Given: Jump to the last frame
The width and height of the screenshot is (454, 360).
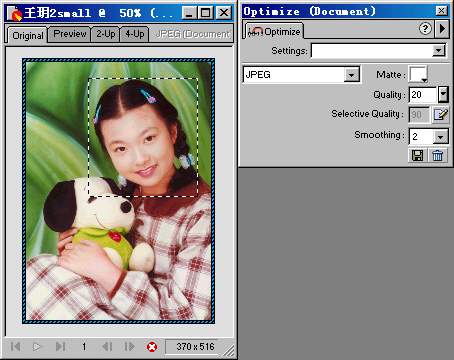Looking at the screenshot, I should click(60, 347).
